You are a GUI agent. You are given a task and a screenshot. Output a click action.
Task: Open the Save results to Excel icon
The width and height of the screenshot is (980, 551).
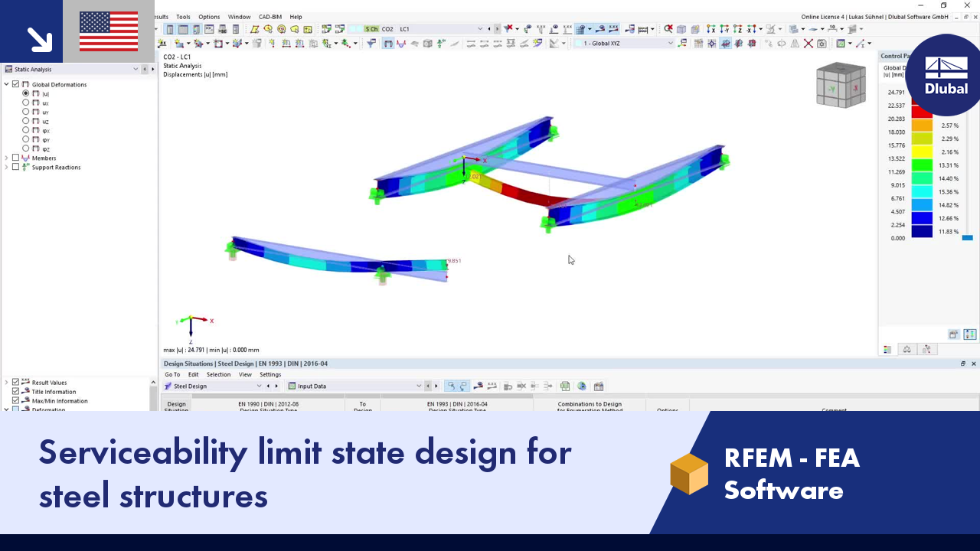point(565,386)
